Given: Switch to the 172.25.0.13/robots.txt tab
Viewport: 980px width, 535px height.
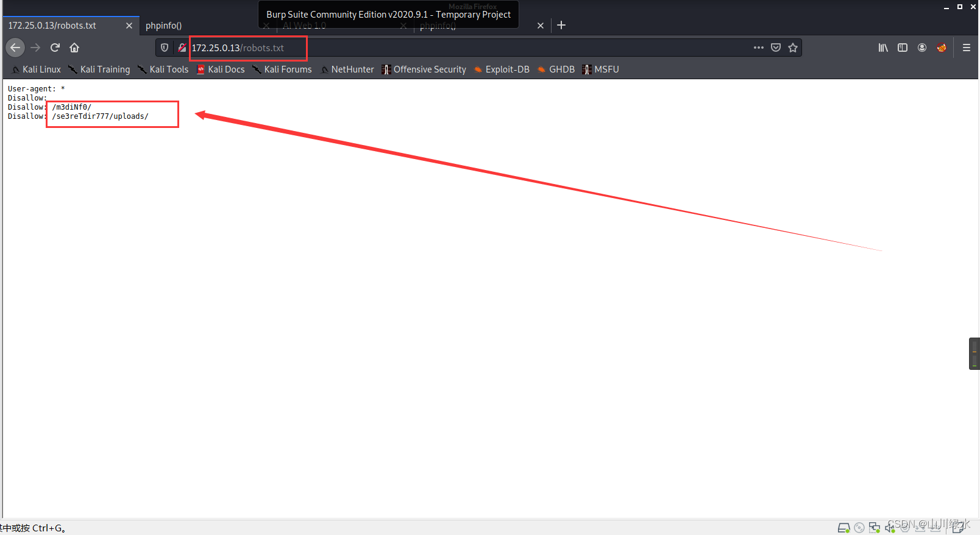Looking at the screenshot, I should tap(71, 26).
